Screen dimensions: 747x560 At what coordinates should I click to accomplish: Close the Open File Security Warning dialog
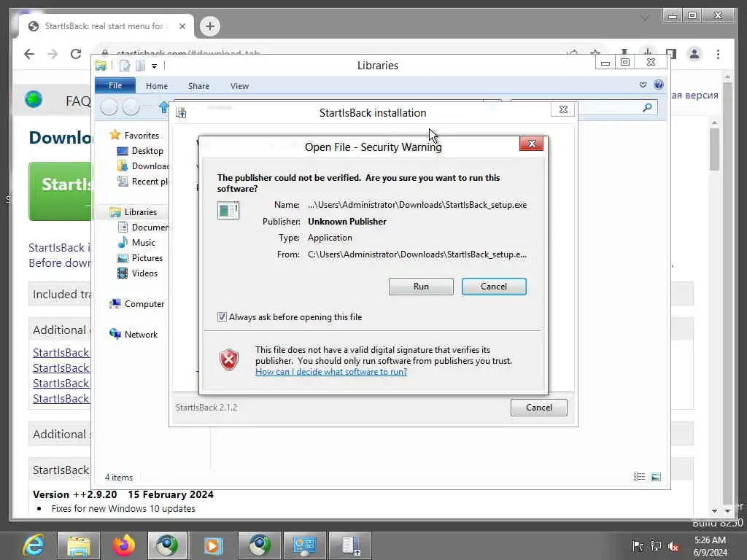click(532, 144)
